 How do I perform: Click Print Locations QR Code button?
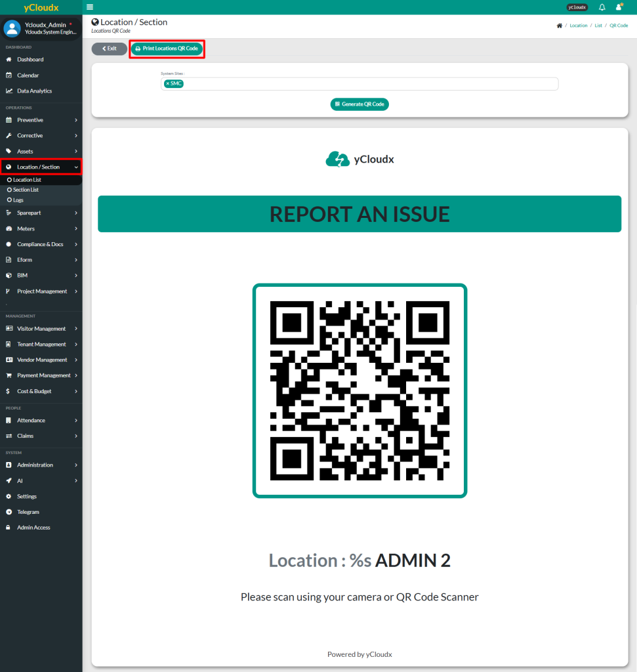click(x=167, y=49)
